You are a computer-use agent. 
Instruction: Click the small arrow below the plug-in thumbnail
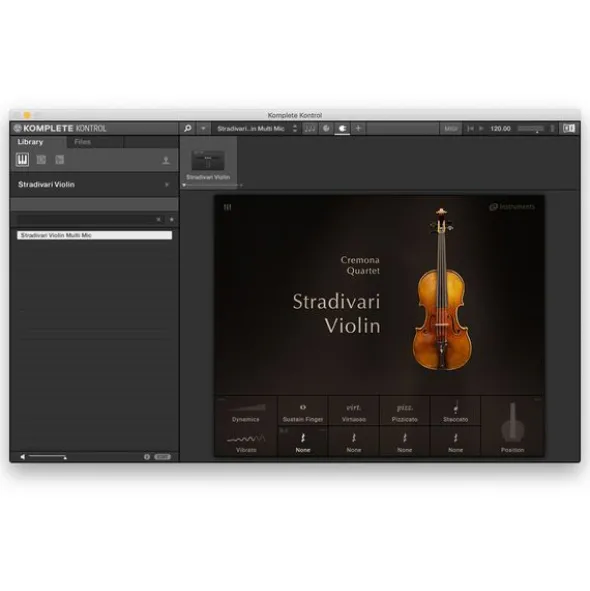[184, 185]
